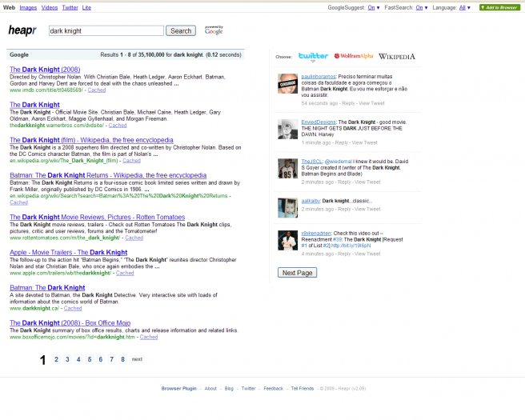
Task: Click the heapr logo
Action: tap(22, 30)
